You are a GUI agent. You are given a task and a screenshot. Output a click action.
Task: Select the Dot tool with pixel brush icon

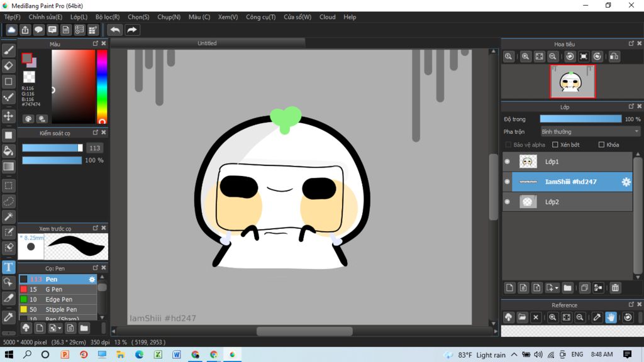(8, 97)
